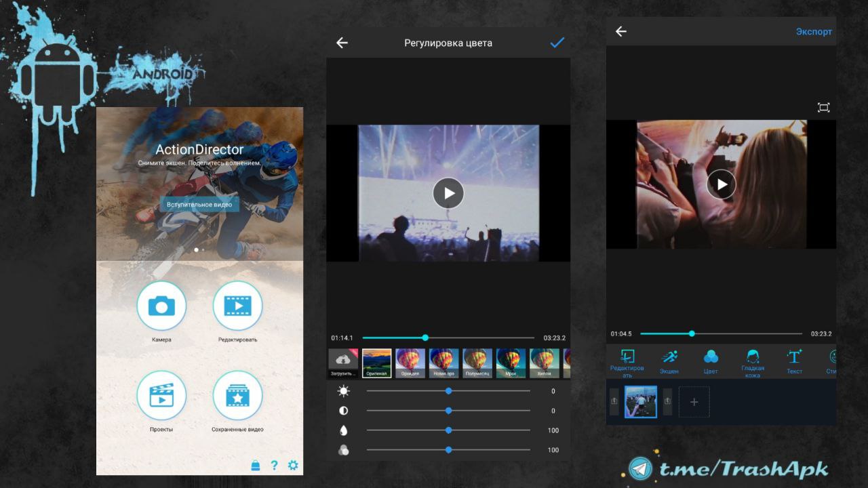
Task: Seek the color adjustment timeline at 01:14.1
Action: 425,338
